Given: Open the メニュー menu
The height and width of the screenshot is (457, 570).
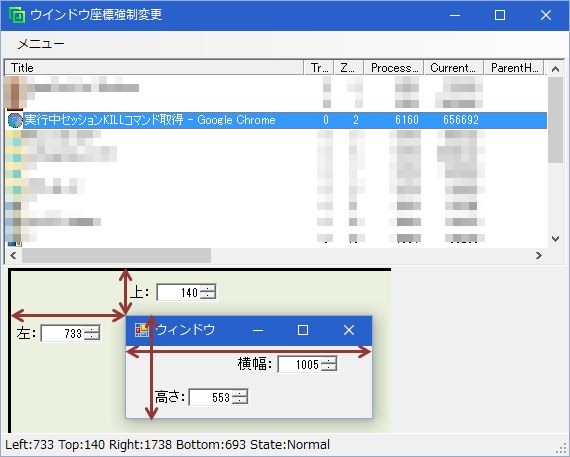Looking at the screenshot, I should (x=41, y=44).
